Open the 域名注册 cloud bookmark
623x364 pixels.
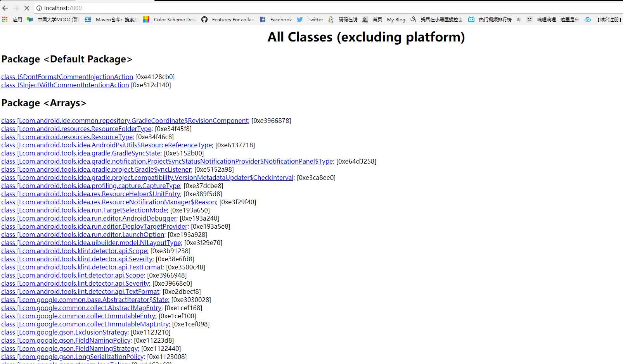(603, 19)
